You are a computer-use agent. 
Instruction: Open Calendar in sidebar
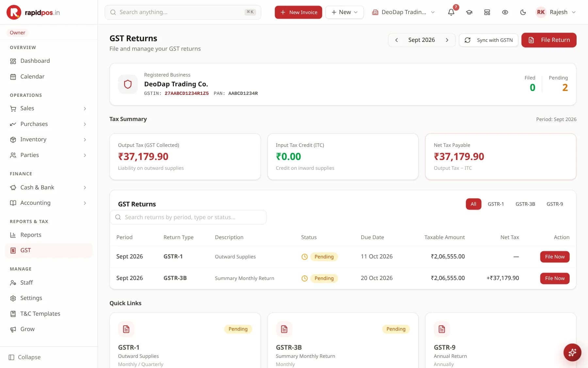pos(49,77)
